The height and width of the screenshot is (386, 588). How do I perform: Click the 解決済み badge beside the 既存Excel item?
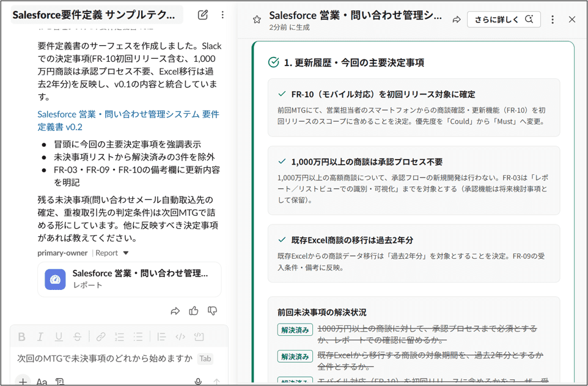coord(295,357)
